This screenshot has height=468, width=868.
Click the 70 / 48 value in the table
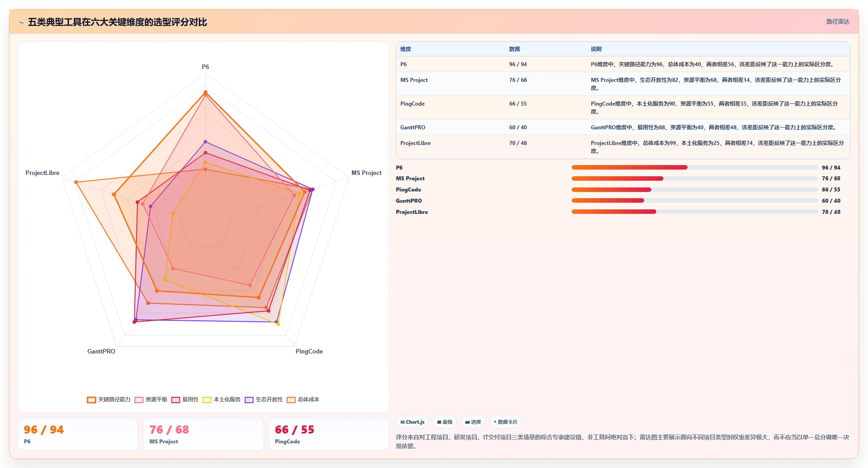pos(518,143)
